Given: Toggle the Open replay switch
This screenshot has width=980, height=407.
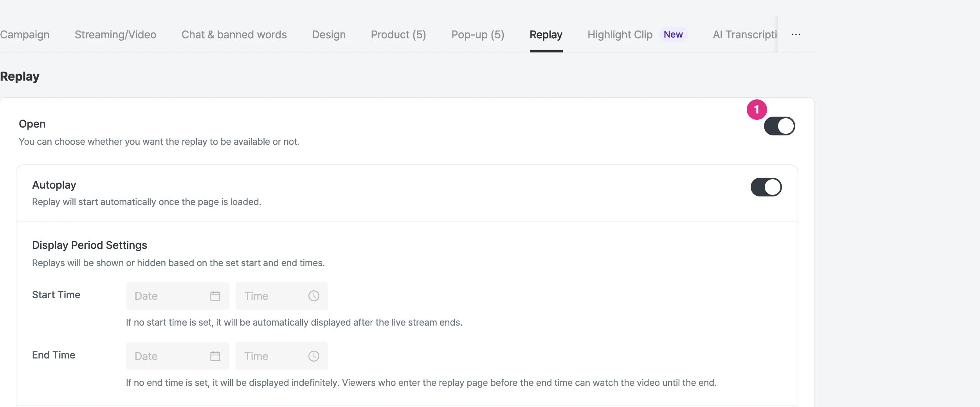Looking at the screenshot, I should (779, 126).
